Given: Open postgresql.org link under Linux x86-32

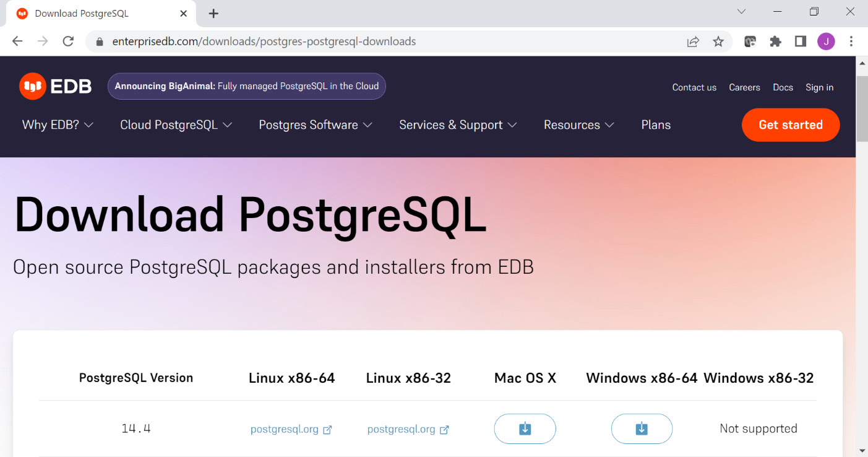Looking at the screenshot, I should tap(408, 429).
